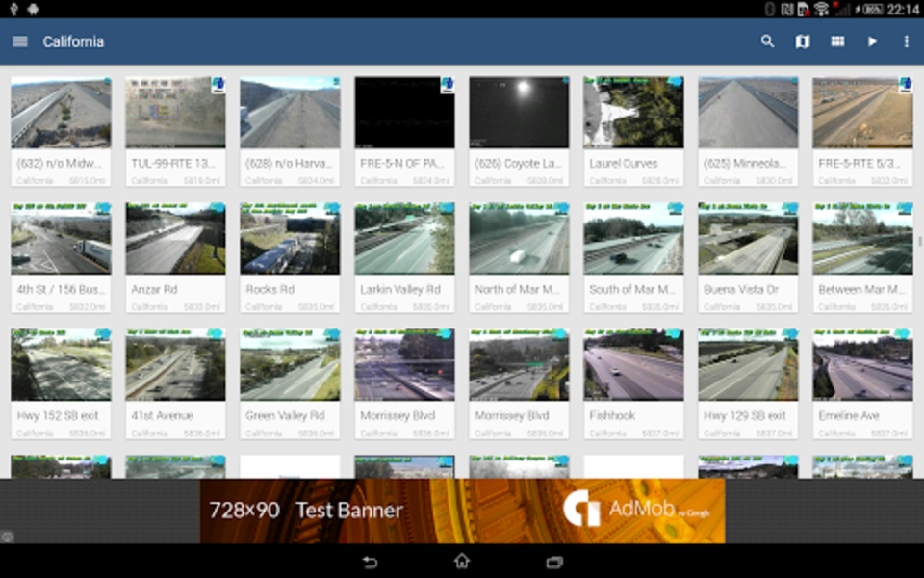924x578 pixels.
Task: Open the TUL-99-RTE 13... camera thumbnail
Action: pos(175,112)
